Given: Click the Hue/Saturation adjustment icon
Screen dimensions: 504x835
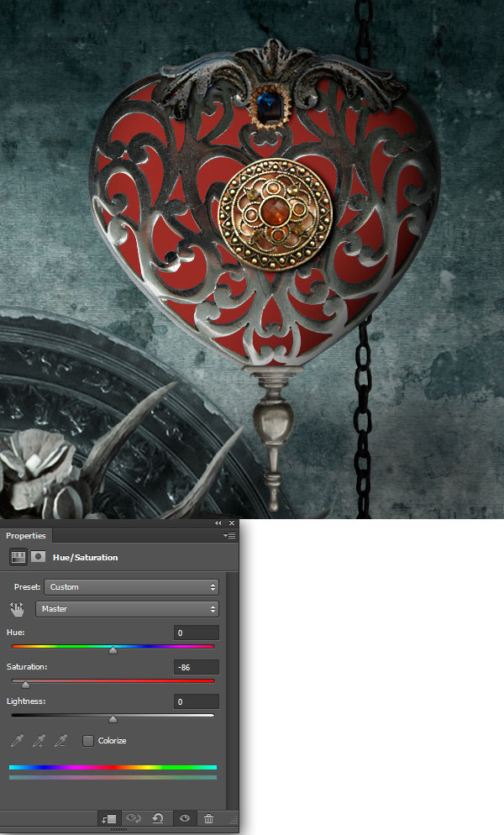Looking at the screenshot, I should (18, 557).
